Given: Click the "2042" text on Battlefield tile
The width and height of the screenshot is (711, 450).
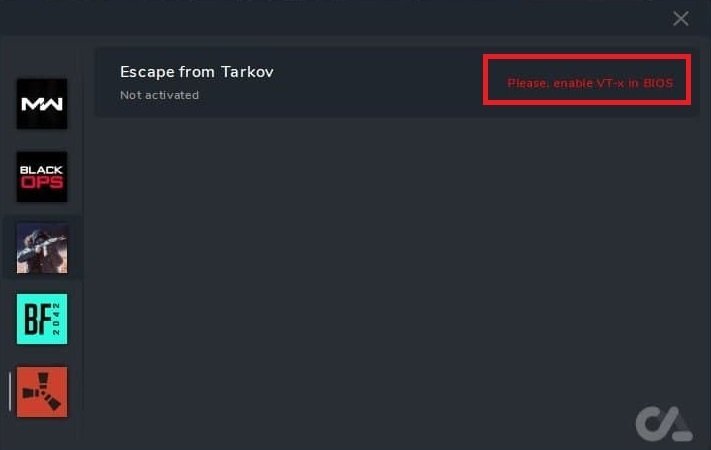Looking at the screenshot, I should tap(59, 320).
